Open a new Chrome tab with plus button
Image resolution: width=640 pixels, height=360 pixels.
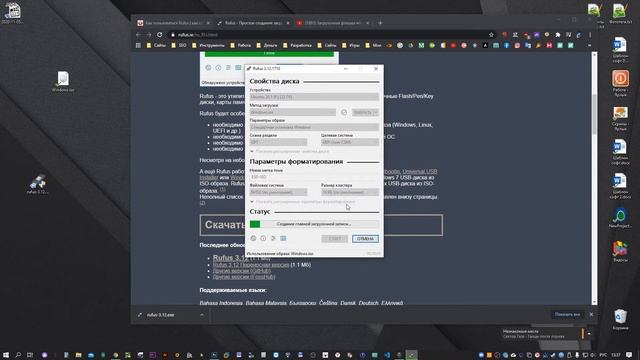coord(380,23)
